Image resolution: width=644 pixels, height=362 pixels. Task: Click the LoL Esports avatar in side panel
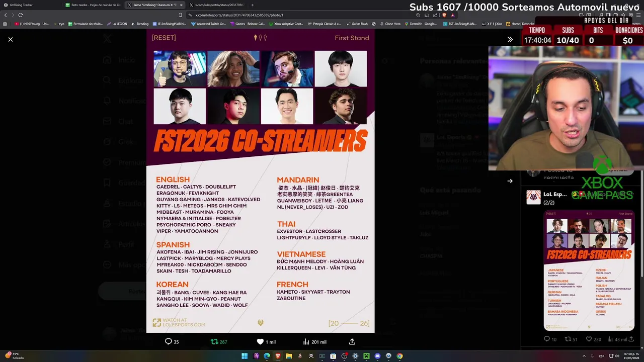coord(533,197)
